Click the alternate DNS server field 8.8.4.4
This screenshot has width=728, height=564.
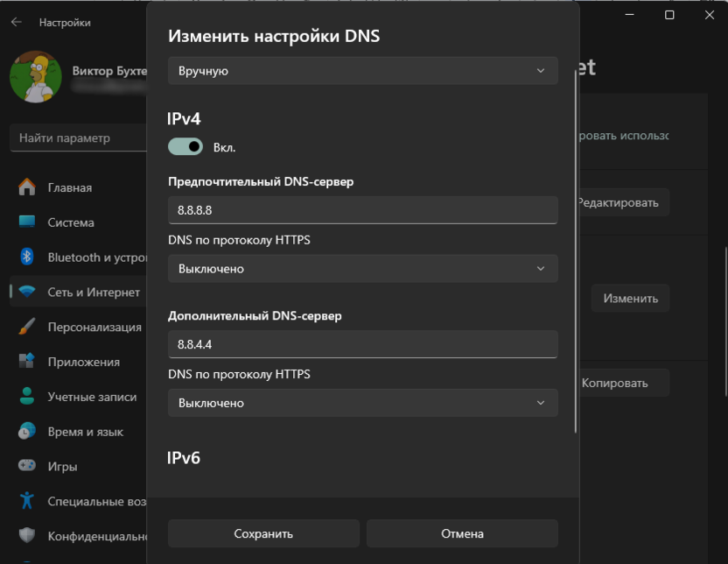click(362, 344)
